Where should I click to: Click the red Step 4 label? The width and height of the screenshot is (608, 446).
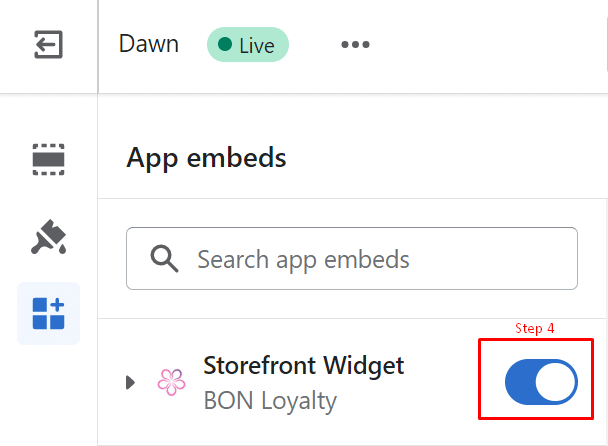click(534, 328)
